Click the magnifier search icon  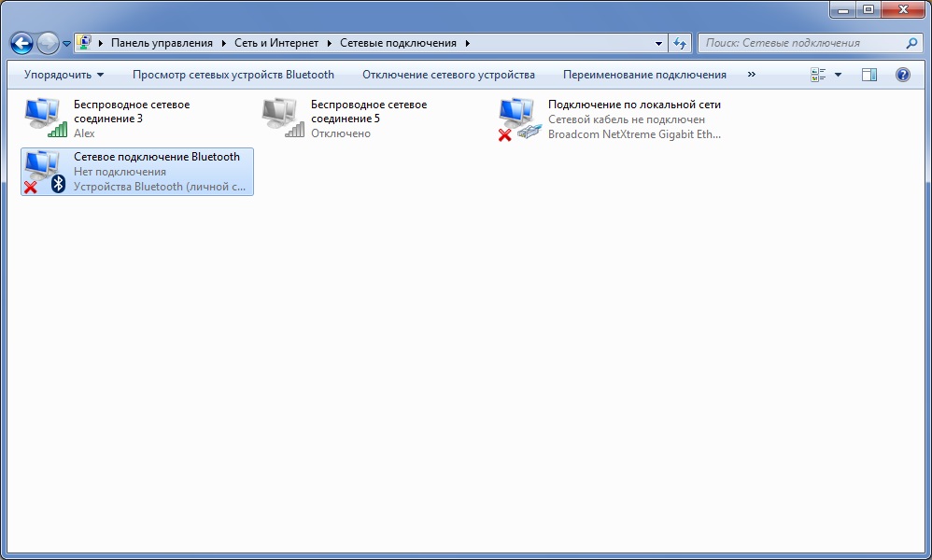911,43
